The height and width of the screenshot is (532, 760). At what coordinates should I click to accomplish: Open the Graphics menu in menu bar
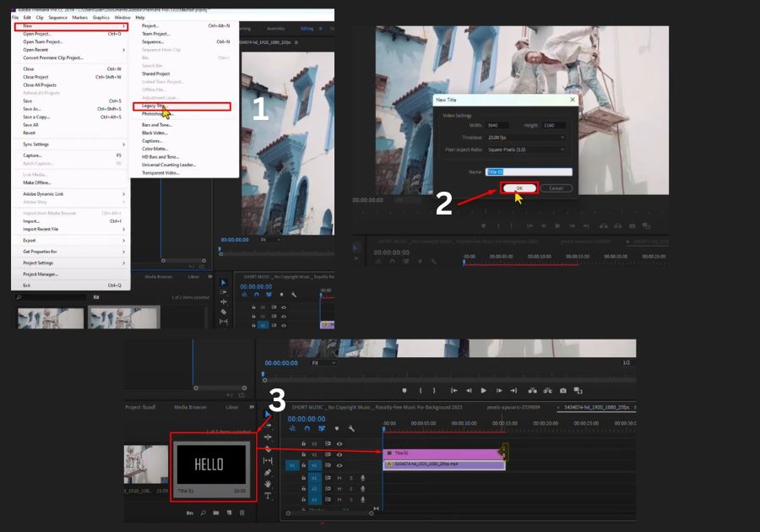(101, 18)
